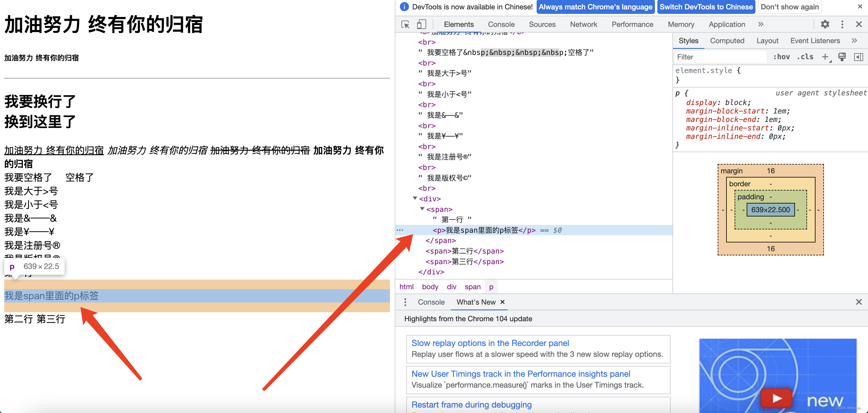Collapse the div node in DOM tree

coord(415,198)
